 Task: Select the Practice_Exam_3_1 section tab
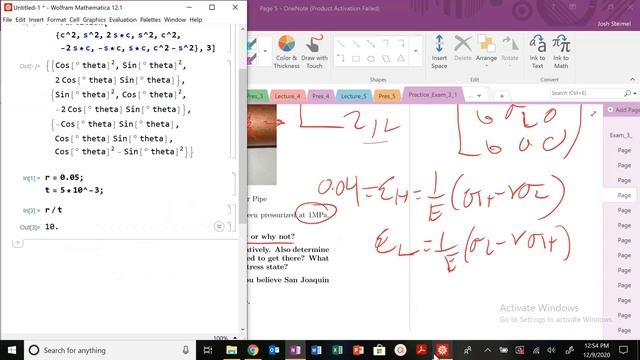tap(433, 95)
